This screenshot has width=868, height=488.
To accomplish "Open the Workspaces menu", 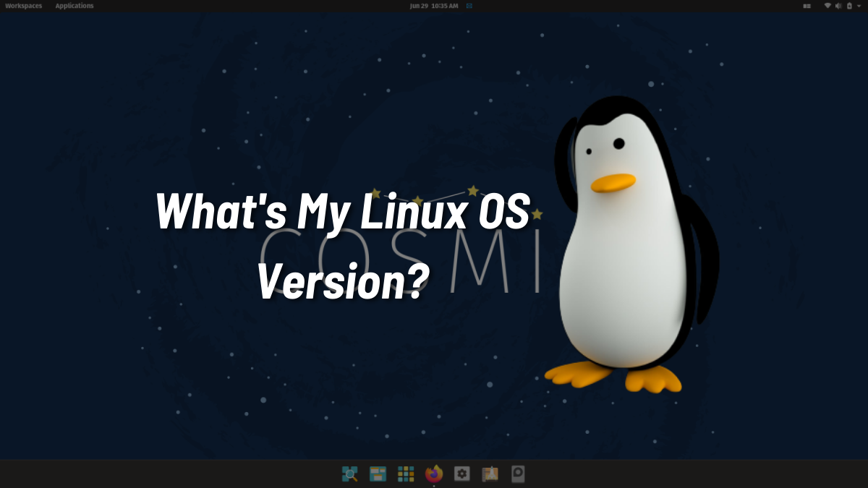I will click(x=24, y=5).
